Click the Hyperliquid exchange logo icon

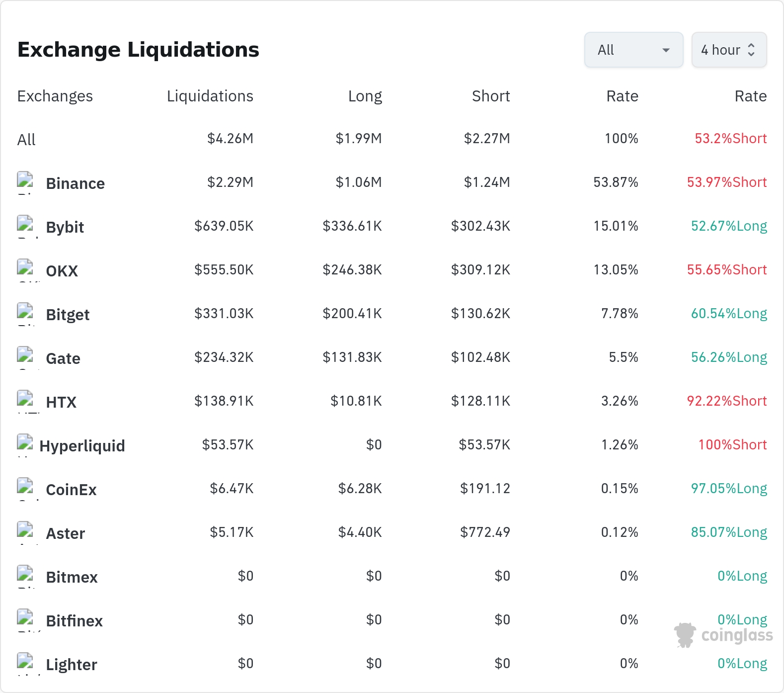pos(25,445)
